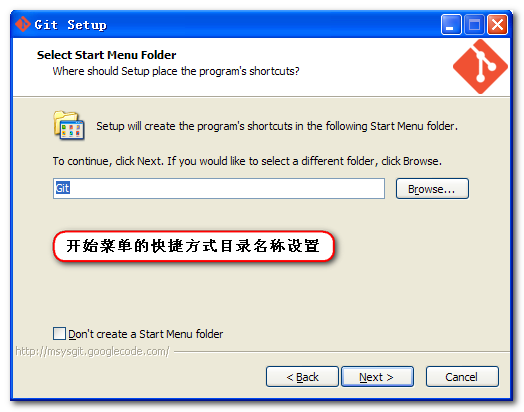The width and height of the screenshot is (524, 412).
Task: Click the Git icon in the title bar
Action: (23, 24)
